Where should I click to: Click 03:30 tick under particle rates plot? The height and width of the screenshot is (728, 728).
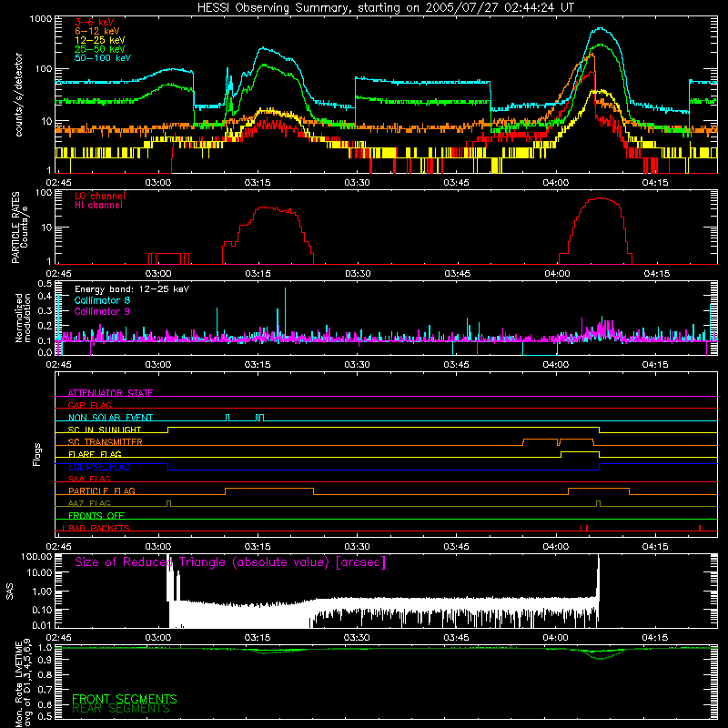point(358,274)
